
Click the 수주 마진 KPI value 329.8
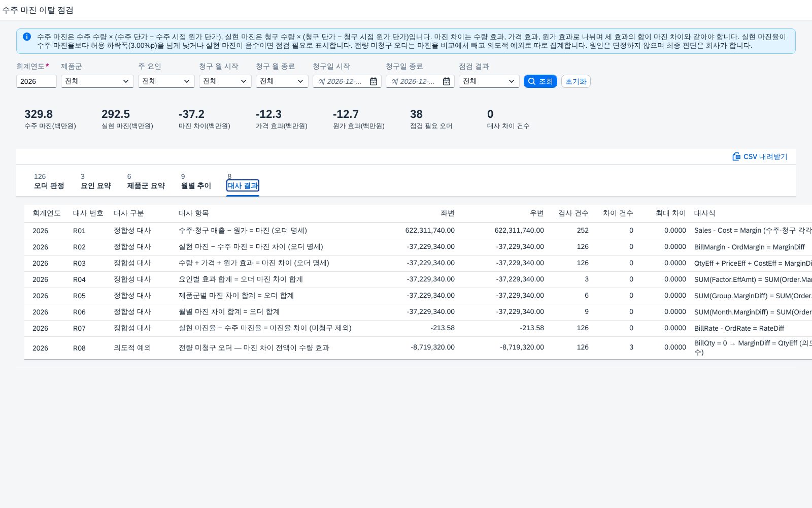pyautogui.click(x=39, y=114)
